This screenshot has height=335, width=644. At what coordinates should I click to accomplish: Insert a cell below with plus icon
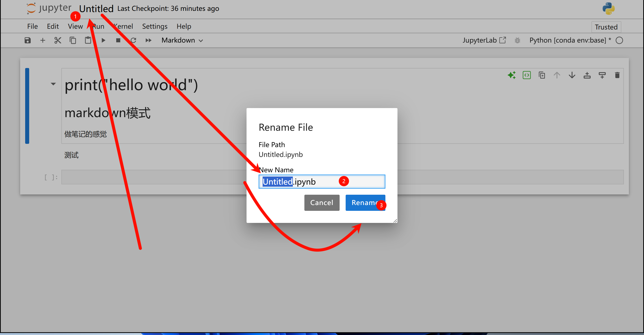(43, 40)
